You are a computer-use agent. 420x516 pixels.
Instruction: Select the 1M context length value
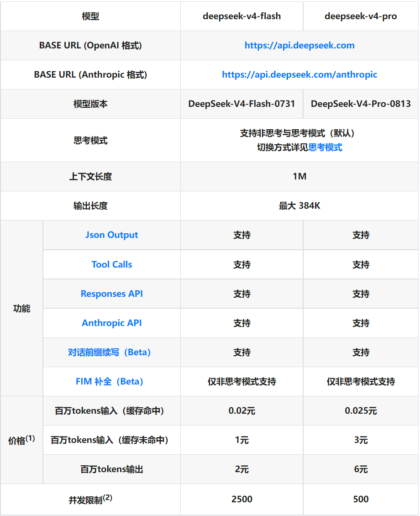pyautogui.click(x=299, y=177)
